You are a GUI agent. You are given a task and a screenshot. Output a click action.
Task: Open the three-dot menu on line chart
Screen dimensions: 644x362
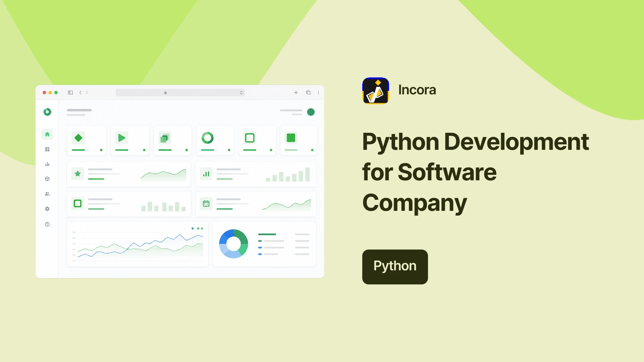(197, 229)
